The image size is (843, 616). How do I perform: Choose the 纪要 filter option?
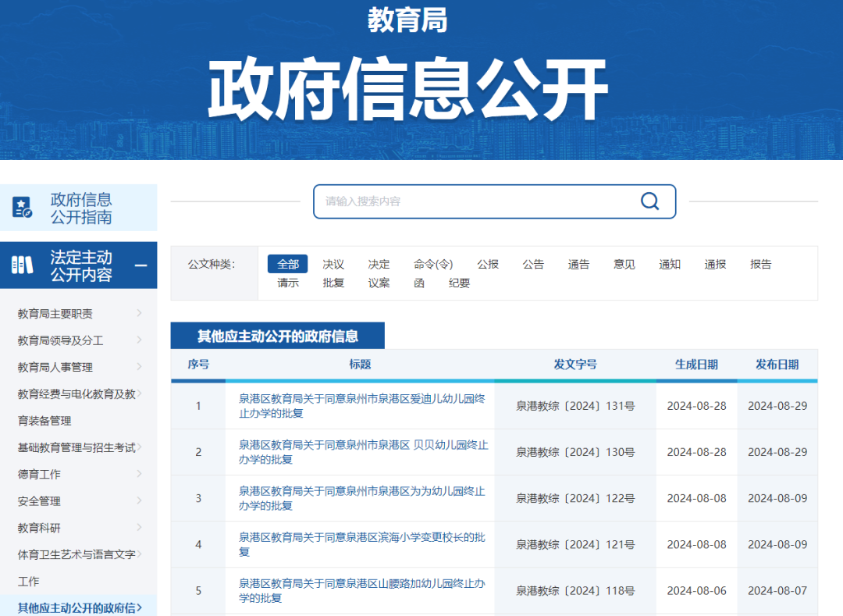tap(459, 283)
